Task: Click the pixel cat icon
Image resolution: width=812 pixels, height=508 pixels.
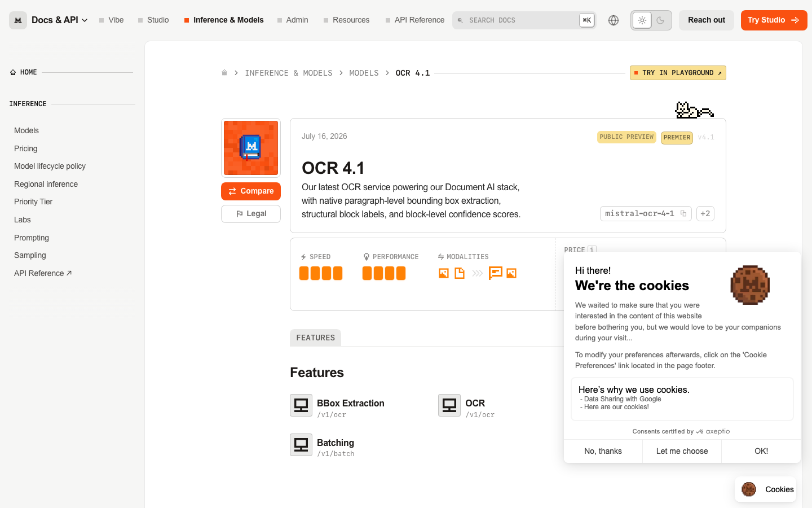Action: pyautogui.click(x=694, y=110)
